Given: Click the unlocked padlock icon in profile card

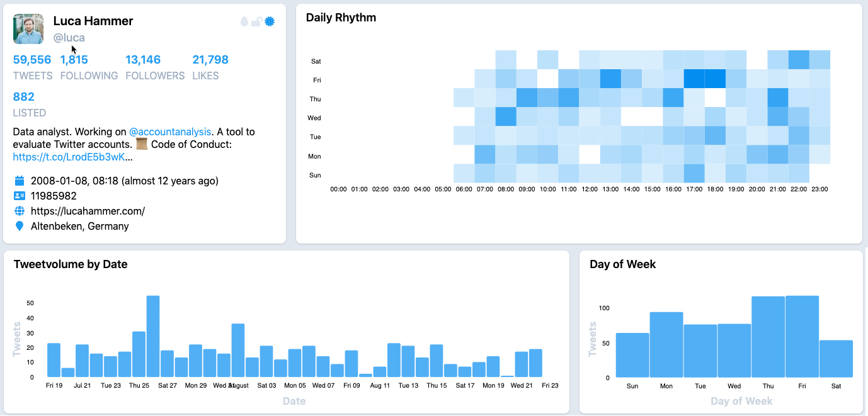Looking at the screenshot, I should pos(256,22).
